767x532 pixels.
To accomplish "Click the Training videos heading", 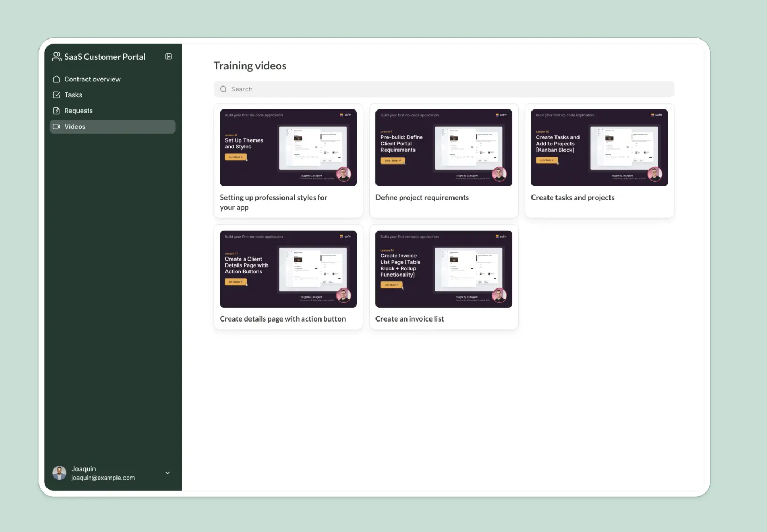I will pos(250,66).
